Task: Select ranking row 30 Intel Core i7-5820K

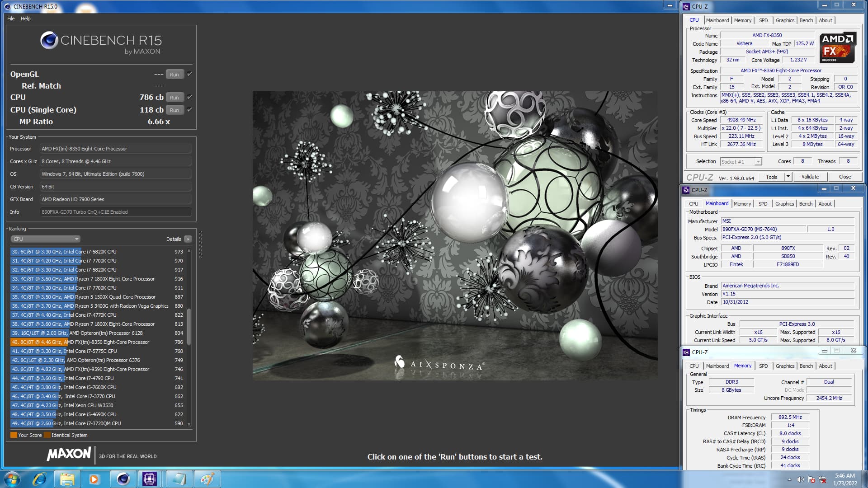Action: 97,252
